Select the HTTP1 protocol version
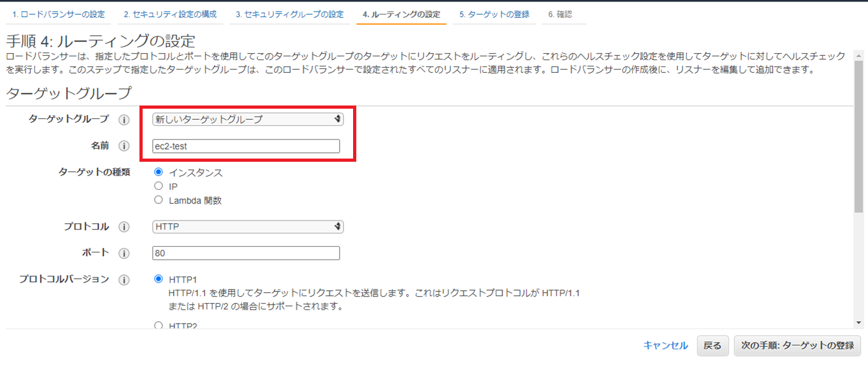Screen dimensions: 868x367 point(159,279)
